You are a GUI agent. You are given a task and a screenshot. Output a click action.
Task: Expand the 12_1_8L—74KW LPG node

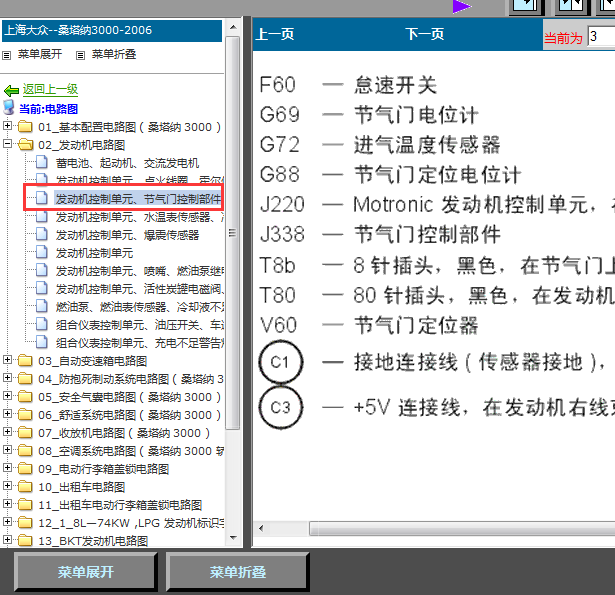(7, 522)
